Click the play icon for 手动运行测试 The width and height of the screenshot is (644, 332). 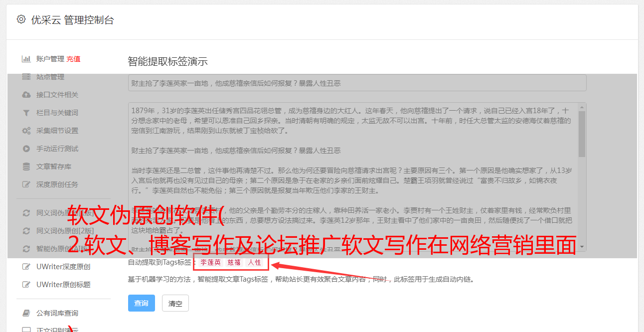tap(26, 149)
